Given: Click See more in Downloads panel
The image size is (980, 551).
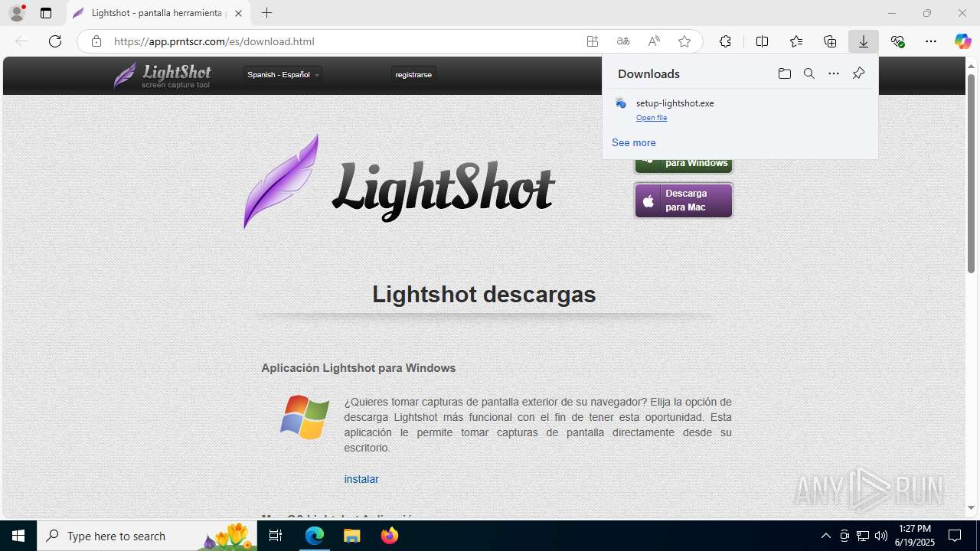Looking at the screenshot, I should point(634,142).
